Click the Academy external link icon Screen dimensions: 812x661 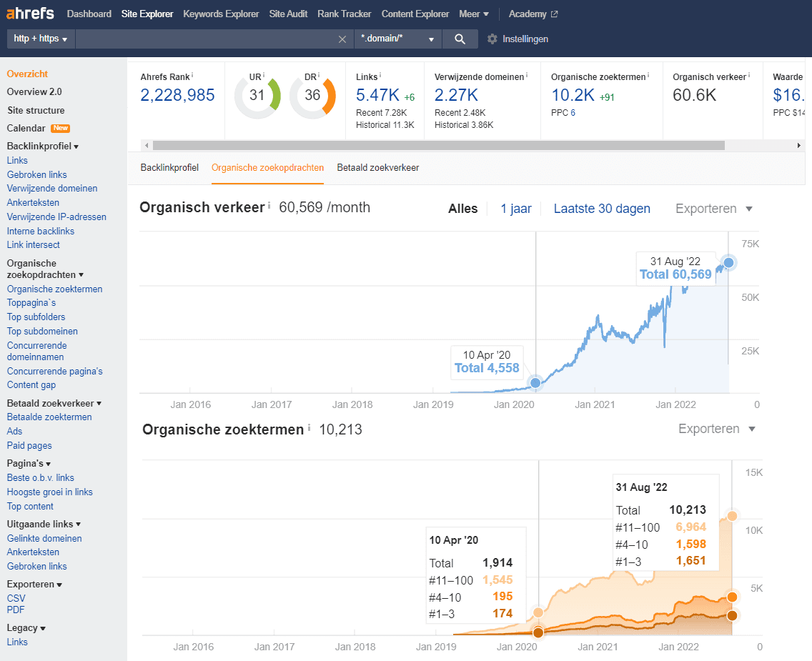554,14
